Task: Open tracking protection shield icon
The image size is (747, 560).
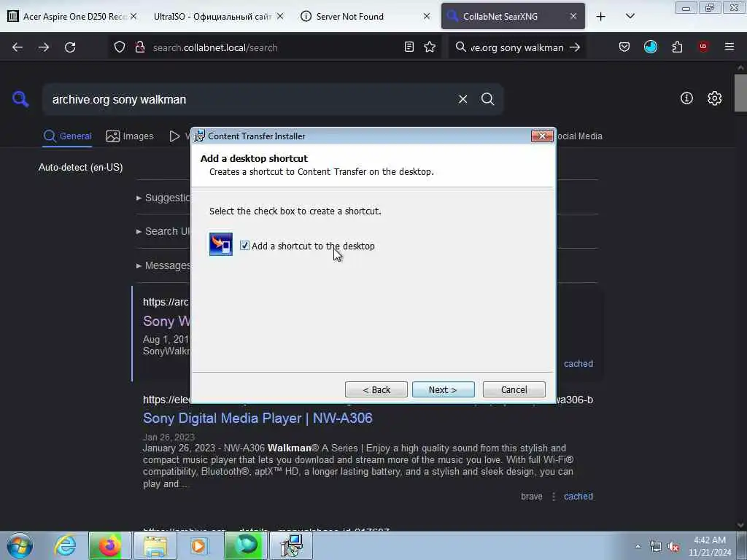Action: pyautogui.click(x=120, y=47)
